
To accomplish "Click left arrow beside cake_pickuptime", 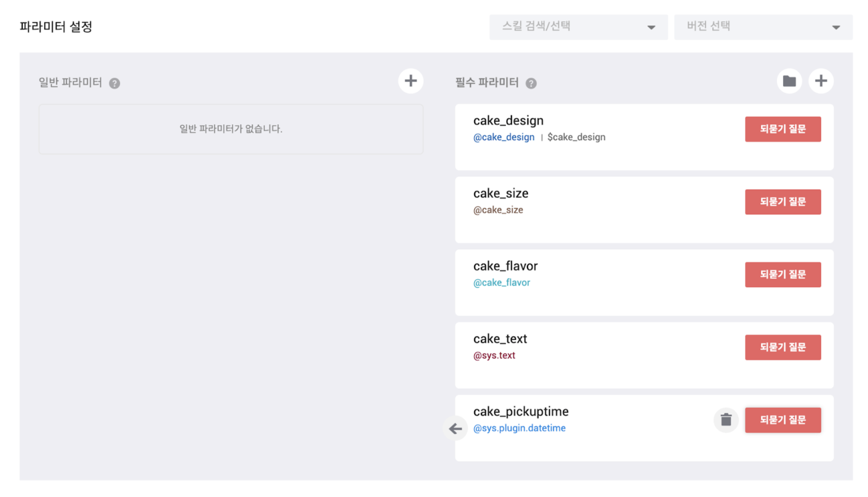I will 455,428.
